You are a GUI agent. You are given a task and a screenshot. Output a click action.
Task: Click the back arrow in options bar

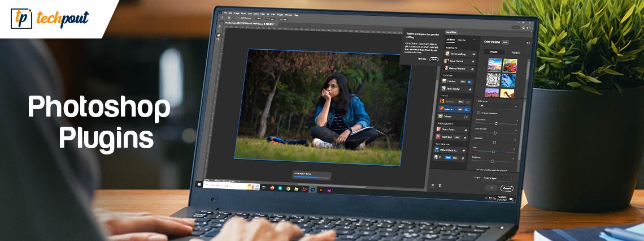pos(222,18)
